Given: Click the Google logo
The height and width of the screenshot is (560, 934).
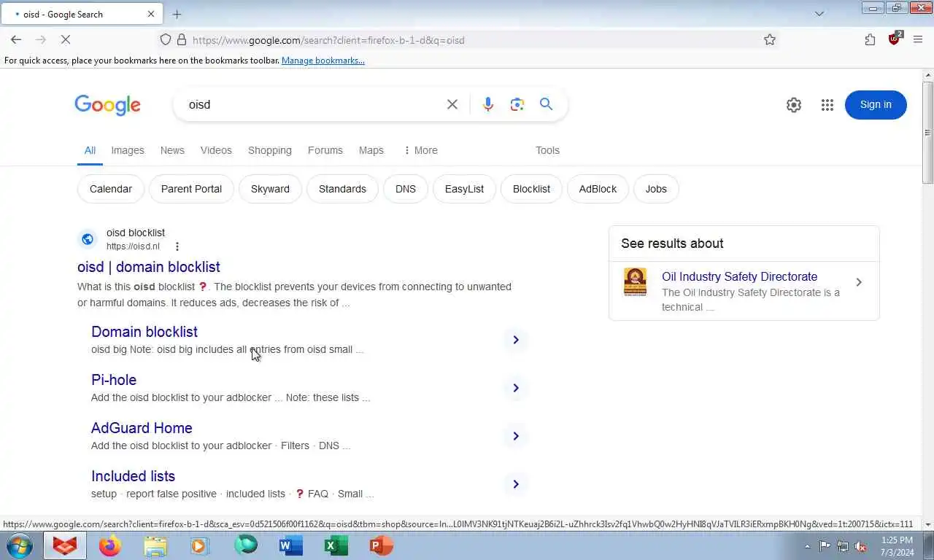Looking at the screenshot, I should pos(107,105).
